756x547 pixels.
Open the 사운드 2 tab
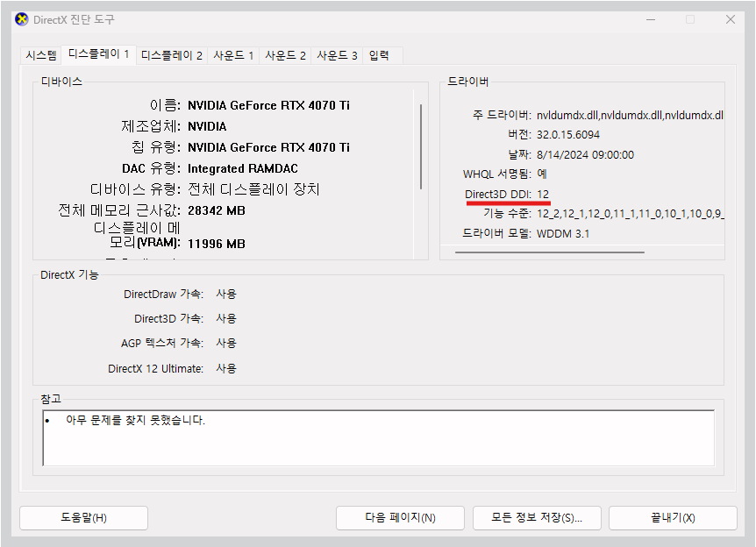285,55
